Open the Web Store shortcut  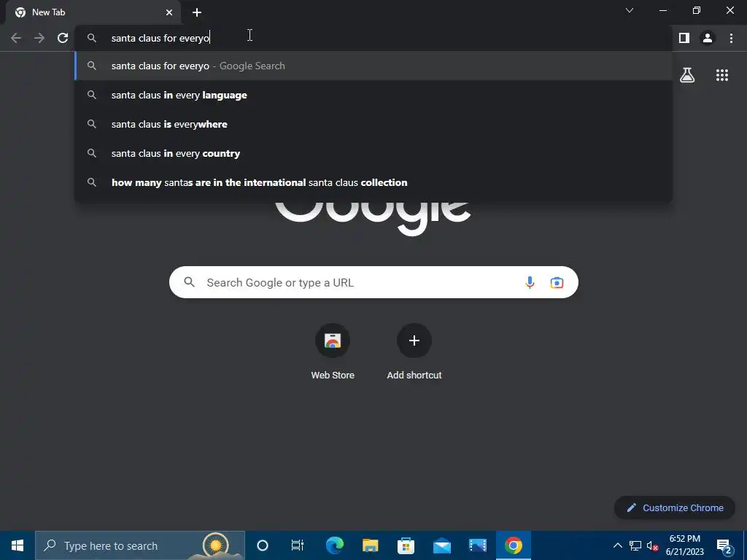pyautogui.click(x=333, y=351)
